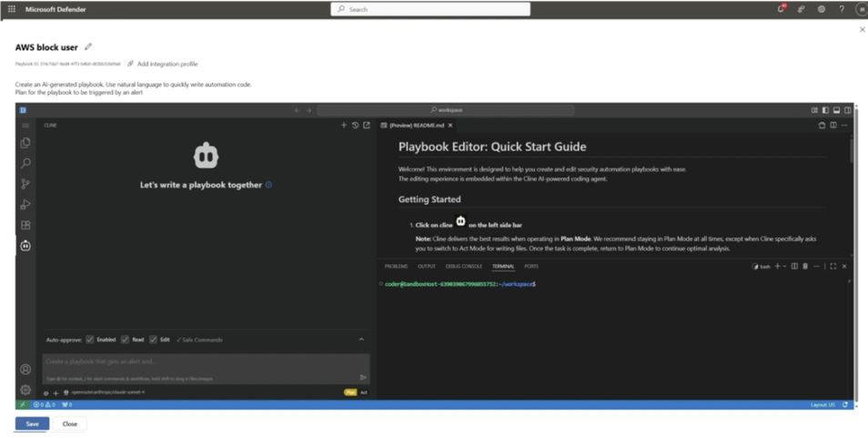Screen dimensions: 868x438
Task: Send the Cline chat message
Action: tap(363, 377)
